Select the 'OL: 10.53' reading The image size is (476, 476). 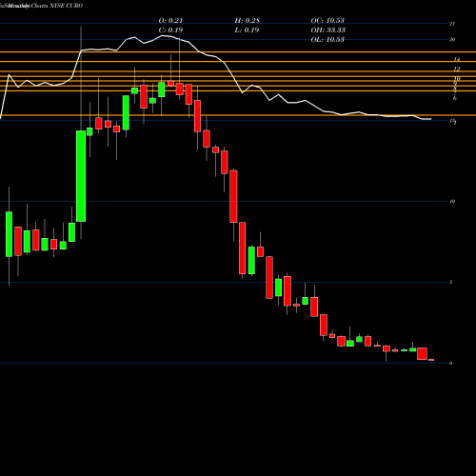[327, 39]
